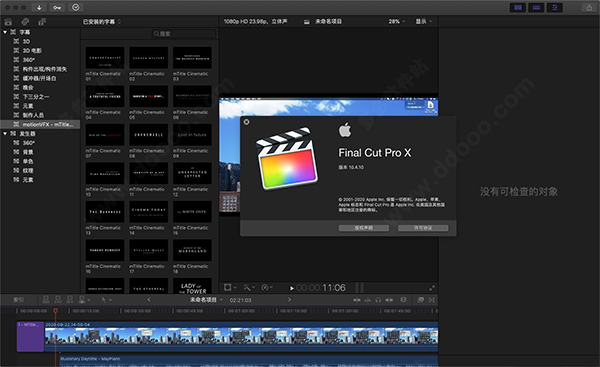Screen dimensions: 600x367
Task: Select the mTitle Cinematic 18 thumbnail
Action: tap(192, 250)
